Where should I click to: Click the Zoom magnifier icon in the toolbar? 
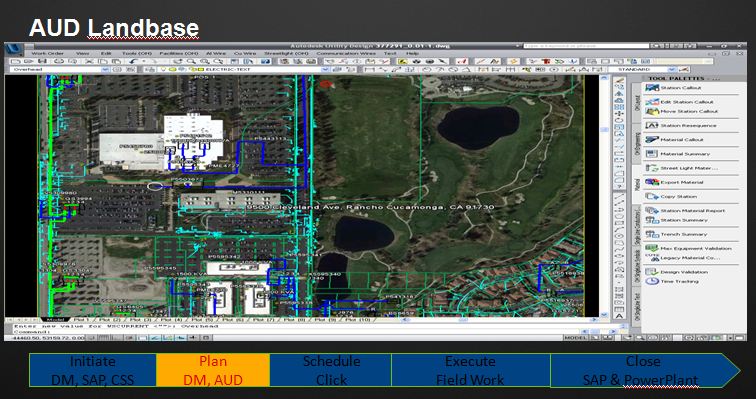(191, 61)
